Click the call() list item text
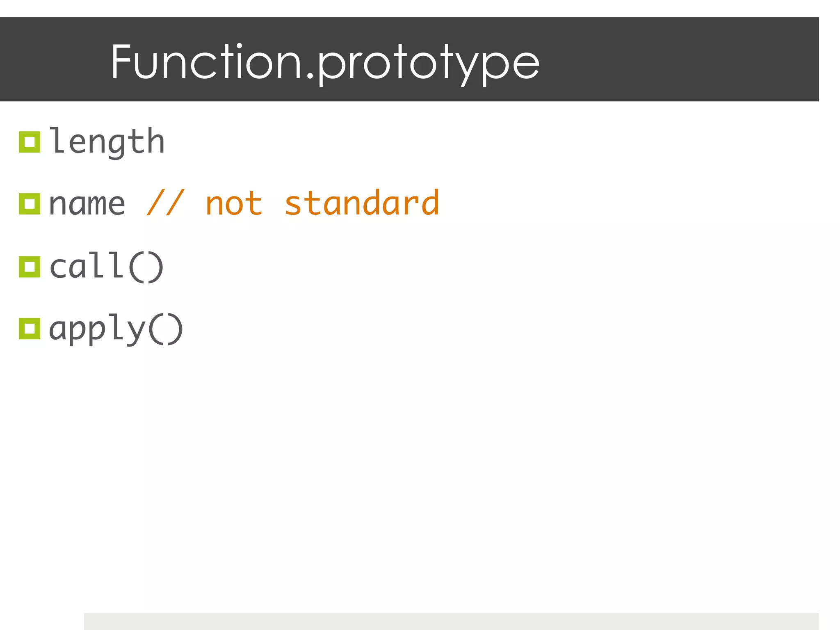Screen dimensions: 840x630 tap(106, 267)
